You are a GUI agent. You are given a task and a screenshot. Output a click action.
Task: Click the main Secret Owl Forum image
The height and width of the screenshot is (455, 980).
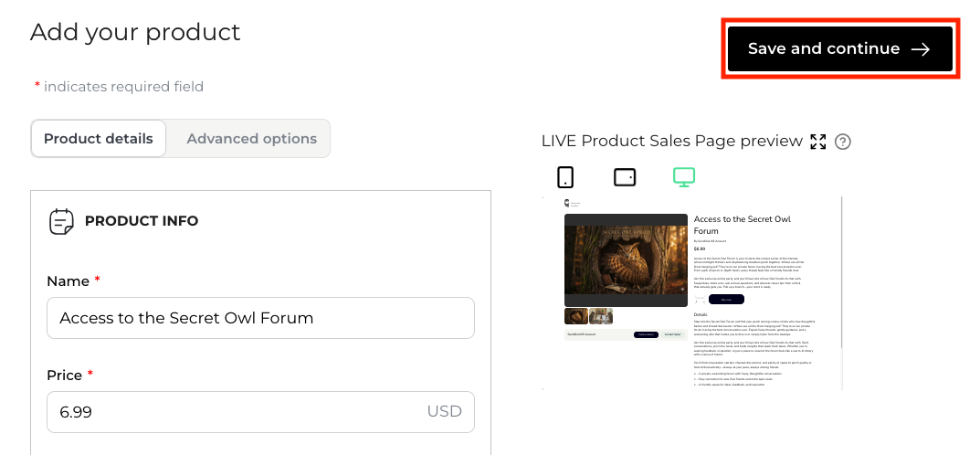[x=626, y=260]
